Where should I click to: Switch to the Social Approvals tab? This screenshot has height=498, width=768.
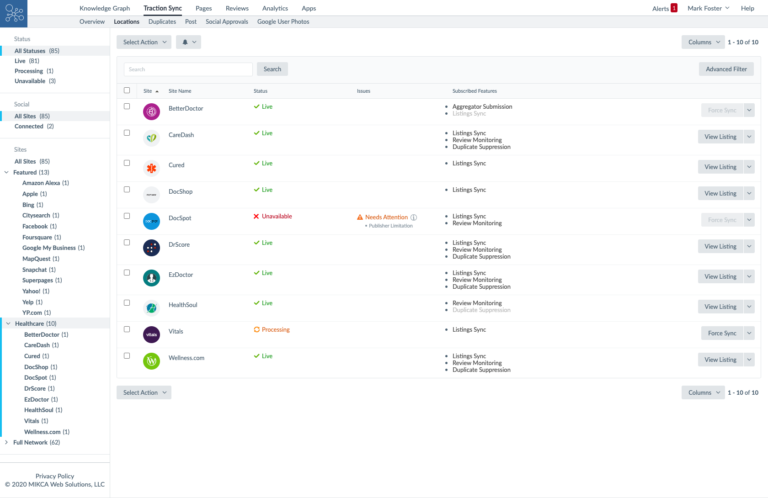(x=227, y=22)
